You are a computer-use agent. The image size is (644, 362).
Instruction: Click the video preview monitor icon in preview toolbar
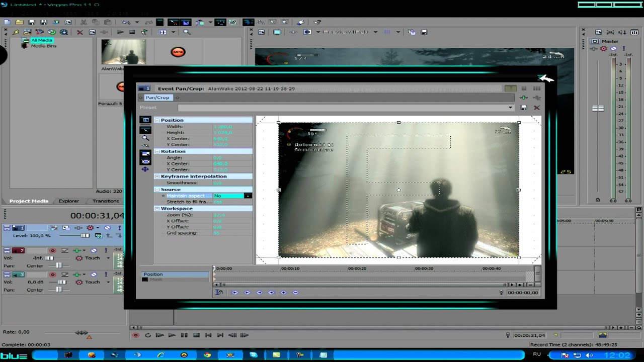click(x=277, y=32)
